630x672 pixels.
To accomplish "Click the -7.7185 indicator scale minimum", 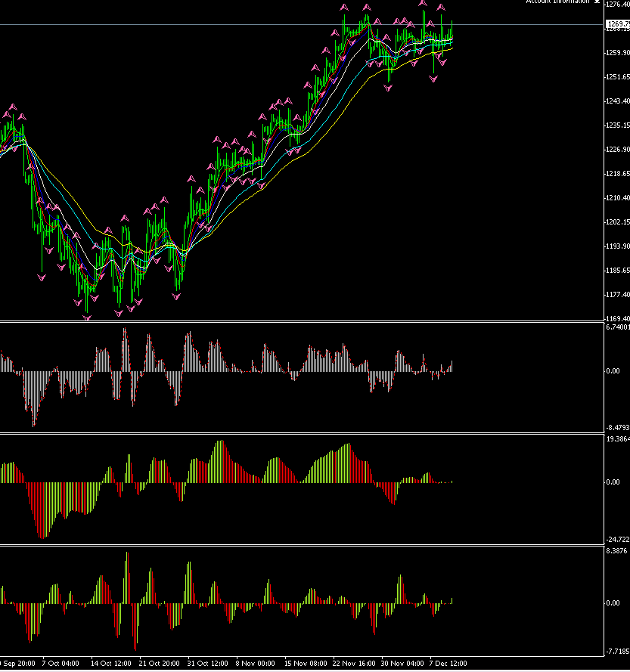I will click(618, 652).
